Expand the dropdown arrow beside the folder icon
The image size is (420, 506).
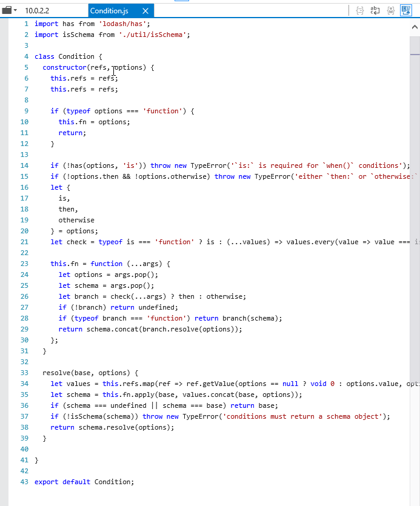coord(15,10)
